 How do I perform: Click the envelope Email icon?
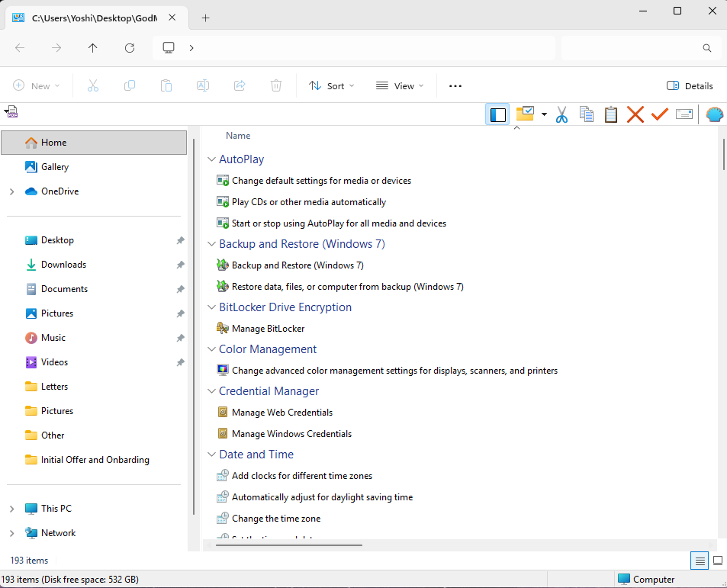coord(684,114)
